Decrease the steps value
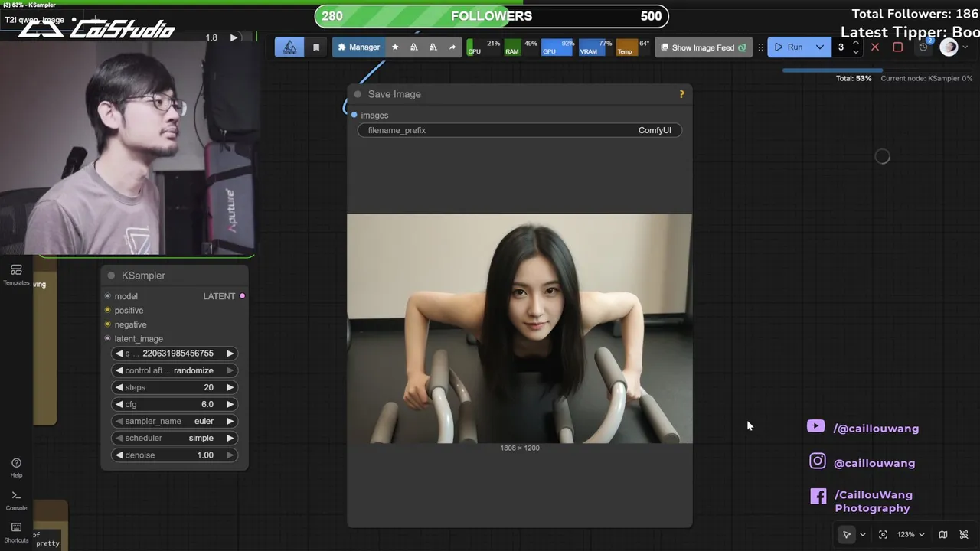Image resolution: width=980 pixels, height=551 pixels. pyautogui.click(x=119, y=387)
